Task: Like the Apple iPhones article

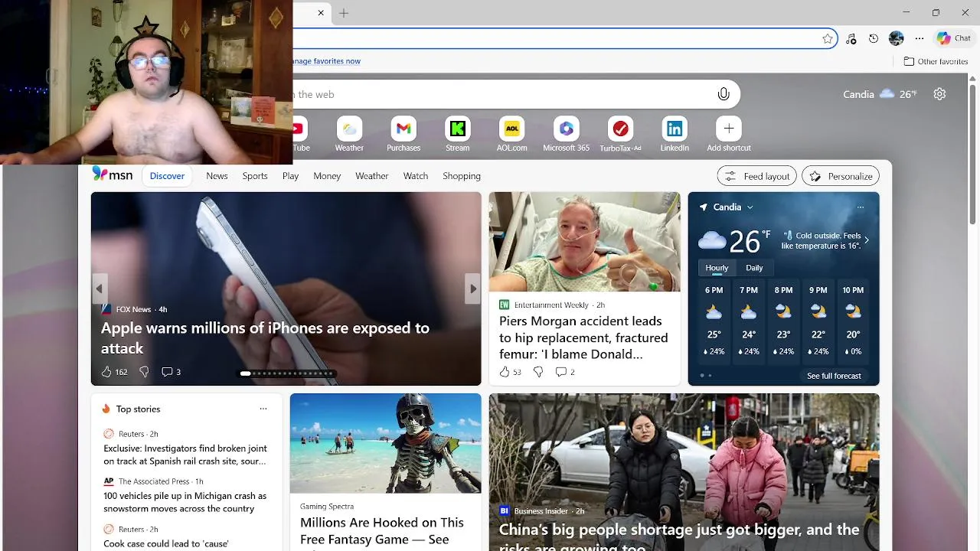Action: tap(106, 372)
